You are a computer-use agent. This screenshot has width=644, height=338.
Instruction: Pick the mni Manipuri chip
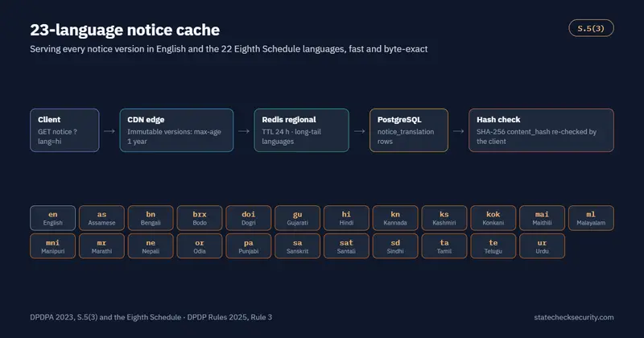[52, 246]
